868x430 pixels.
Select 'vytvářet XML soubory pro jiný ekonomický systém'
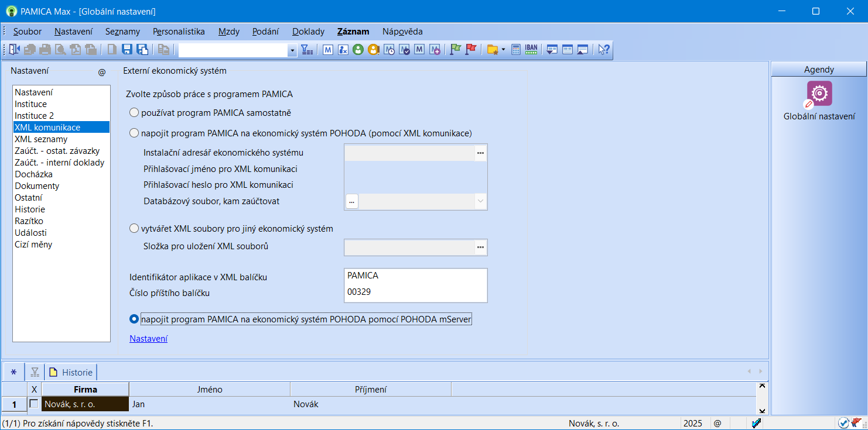(x=134, y=229)
